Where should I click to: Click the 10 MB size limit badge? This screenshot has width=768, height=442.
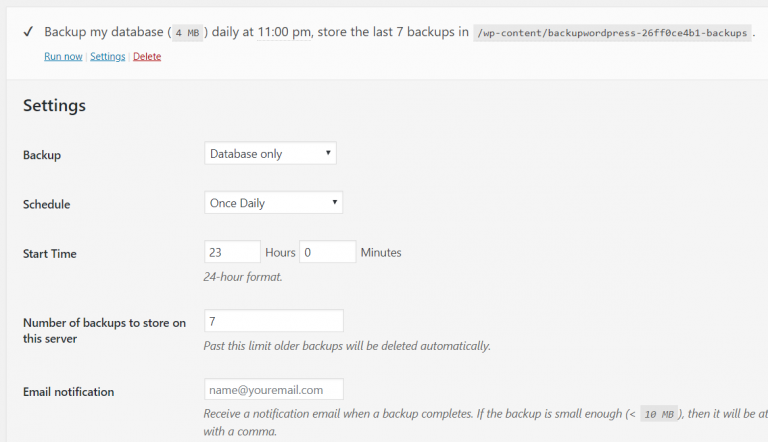[659, 414]
